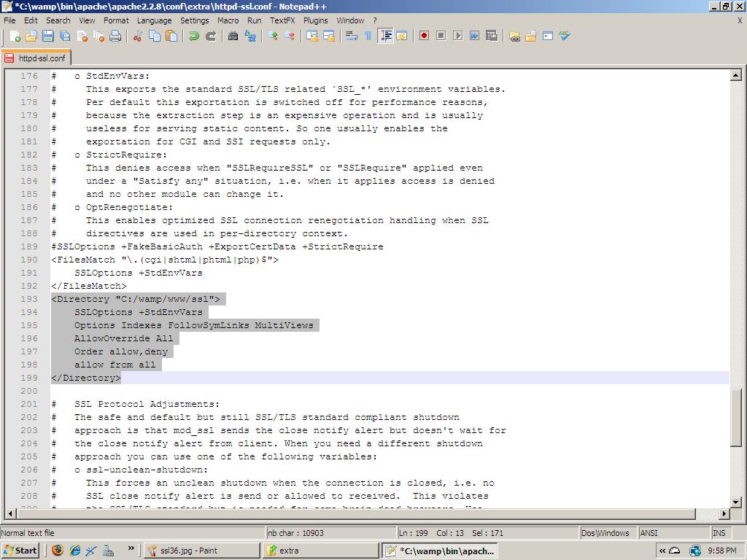Click the vertical scrollbar down arrow

pyautogui.click(x=735, y=502)
